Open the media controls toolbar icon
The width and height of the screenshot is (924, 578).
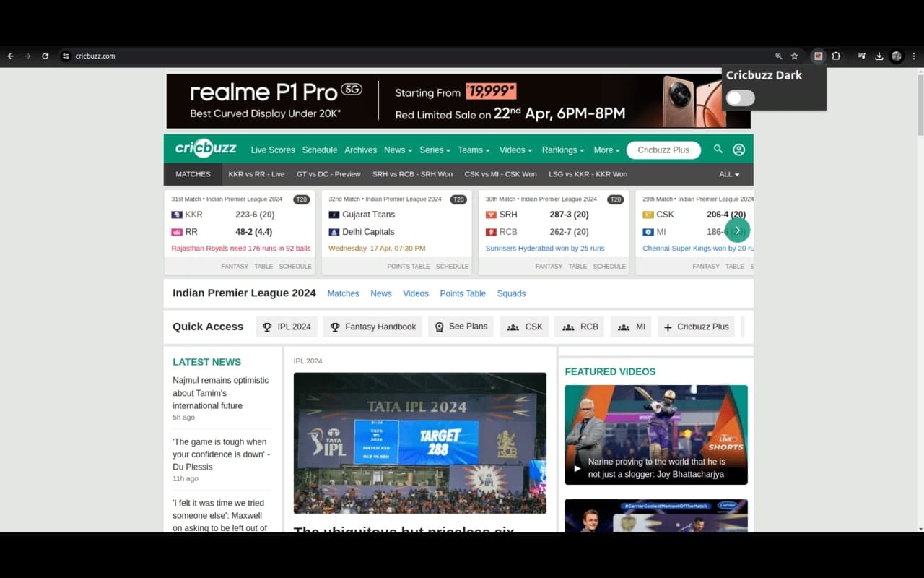(861, 56)
